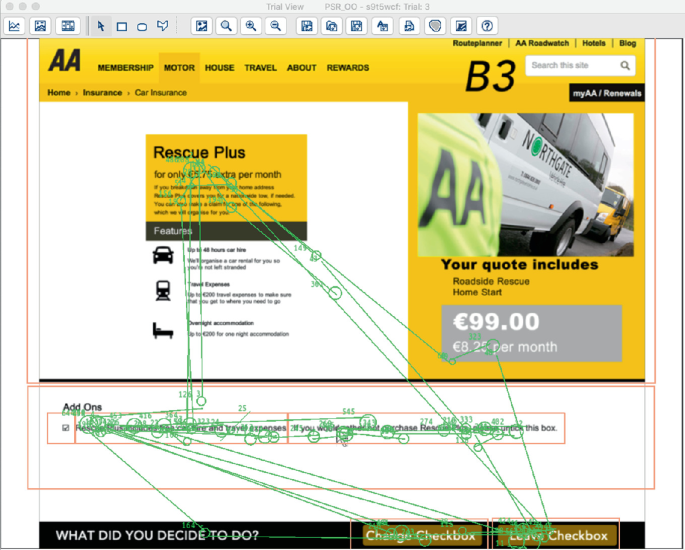
Task: Open the HOUSE navigation tab
Action: click(219, 68)
